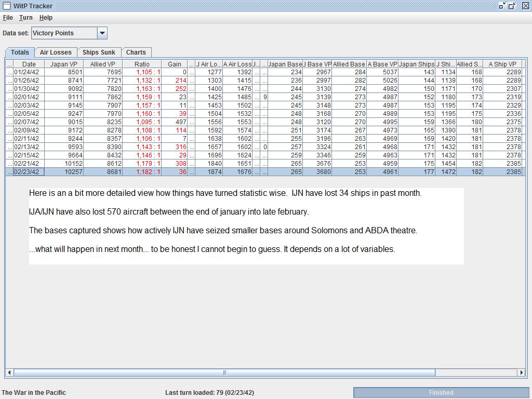Click the Ratio column header
The height and width of the screenshot is (399, 532).
(141, 64)
